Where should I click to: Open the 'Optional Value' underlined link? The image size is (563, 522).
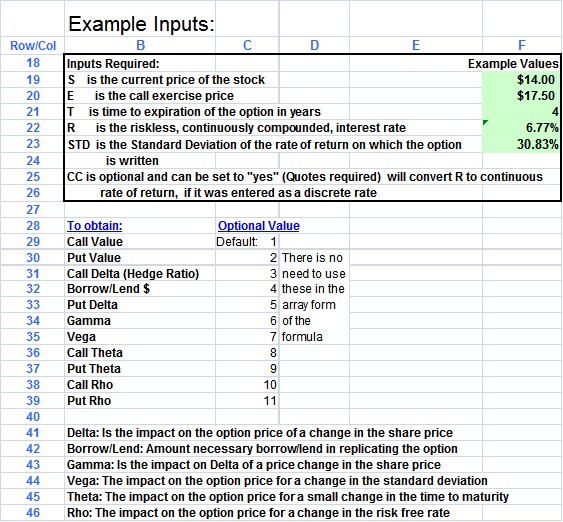[259, 226]
